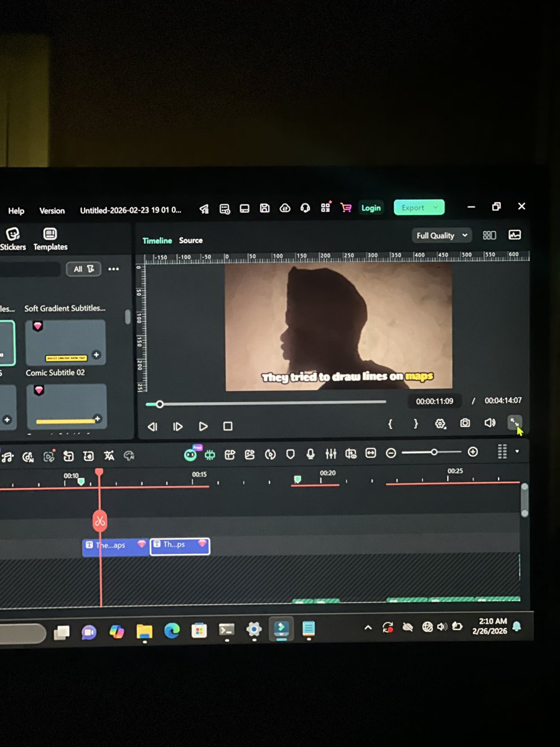Image resolution: width=560 pixels, height=747 pixels.
Task: Take a snapshot with camera icon
Action: coord(465,423)
